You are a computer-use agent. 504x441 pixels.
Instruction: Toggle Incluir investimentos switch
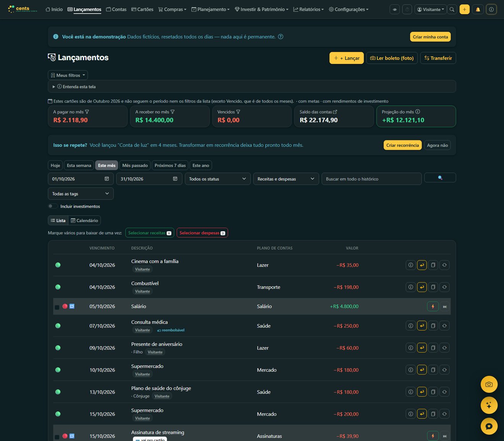[53, 206]
